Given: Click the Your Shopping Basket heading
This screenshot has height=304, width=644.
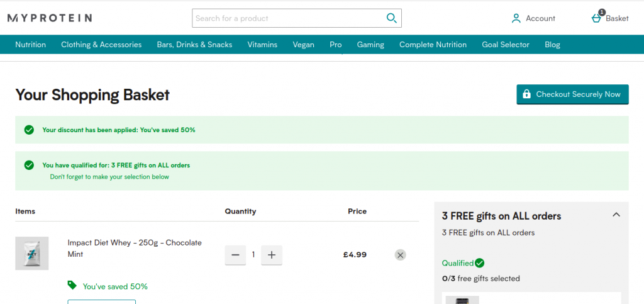Looking at the screenshot, I should coord(92,95).
